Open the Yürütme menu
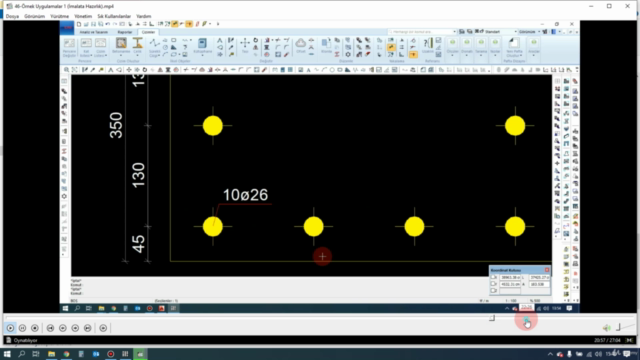The image size is (640, 360). tap(60, 16)
